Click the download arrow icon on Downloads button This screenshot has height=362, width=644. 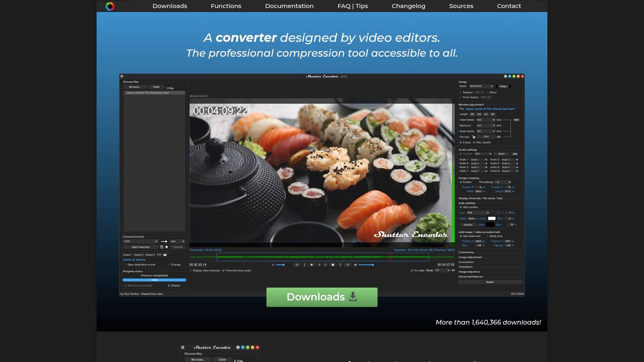[x=353, y=297]
